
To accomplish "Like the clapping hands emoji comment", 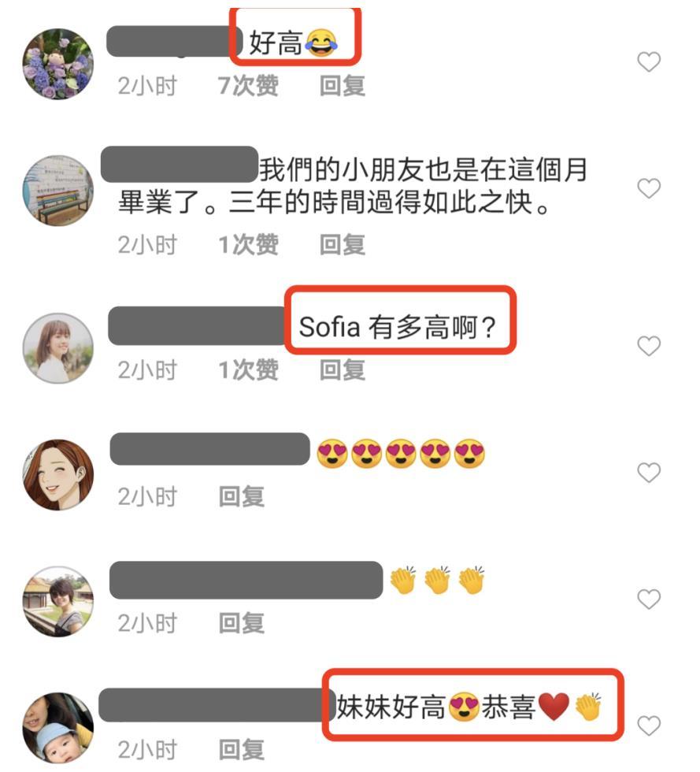I will [x=649, y=599].
